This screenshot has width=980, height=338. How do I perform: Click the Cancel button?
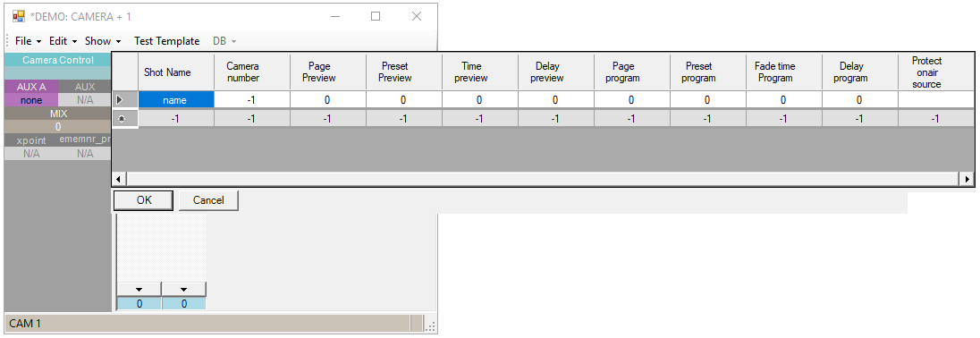[x=208, y=200]
